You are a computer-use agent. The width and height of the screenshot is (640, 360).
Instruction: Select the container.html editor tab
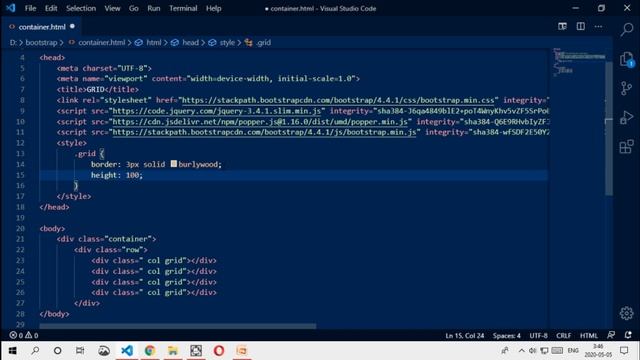pyautogui.click(x=42, y=27)
